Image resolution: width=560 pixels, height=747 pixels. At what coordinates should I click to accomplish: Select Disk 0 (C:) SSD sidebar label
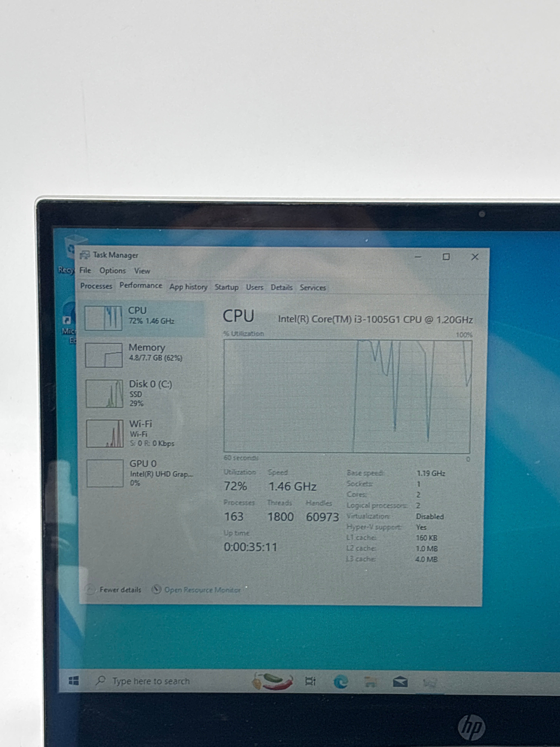[151, 394]
